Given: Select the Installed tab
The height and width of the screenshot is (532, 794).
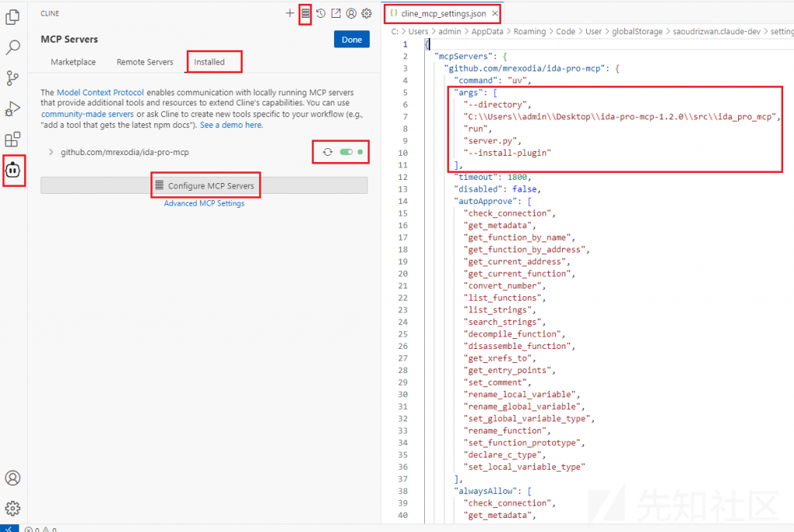Looking at the screenshot, I should tap(209, 62).
